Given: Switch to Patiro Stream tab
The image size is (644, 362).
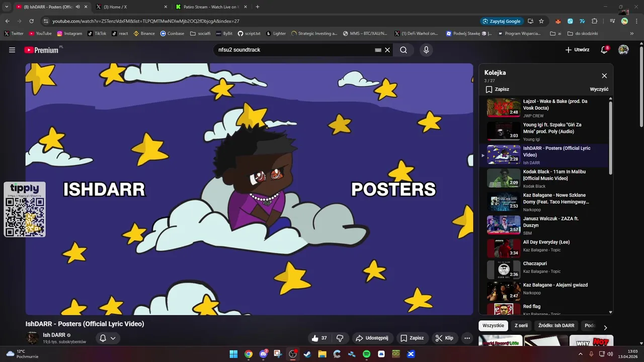Looking at the screenshot, I should [211, 7].
